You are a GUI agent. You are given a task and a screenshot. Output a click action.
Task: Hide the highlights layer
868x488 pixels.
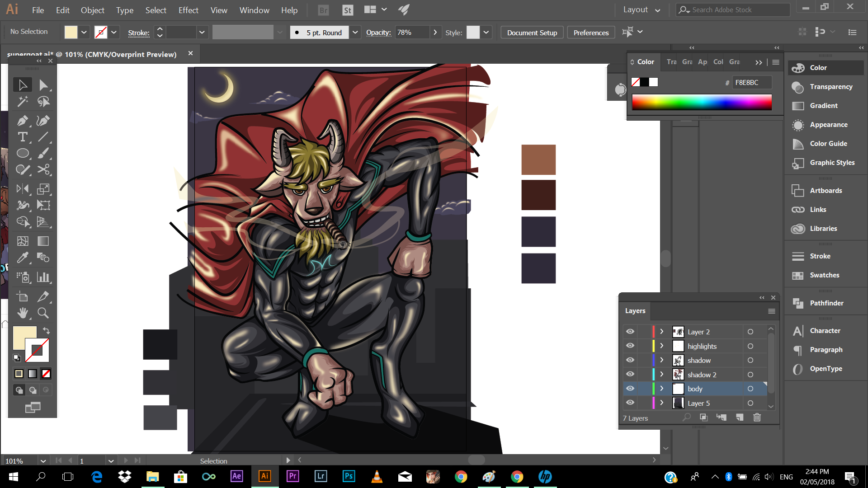[x=630, y=346]
